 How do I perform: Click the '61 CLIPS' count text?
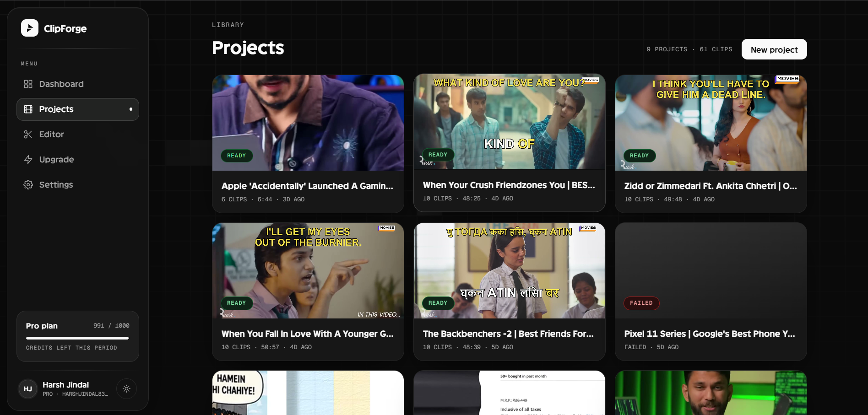(716, 49)
